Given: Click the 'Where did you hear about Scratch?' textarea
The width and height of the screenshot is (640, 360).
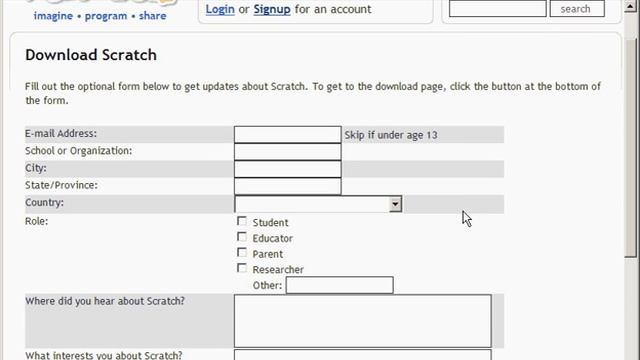Looking at the screenshot, I should coord(363,321).
